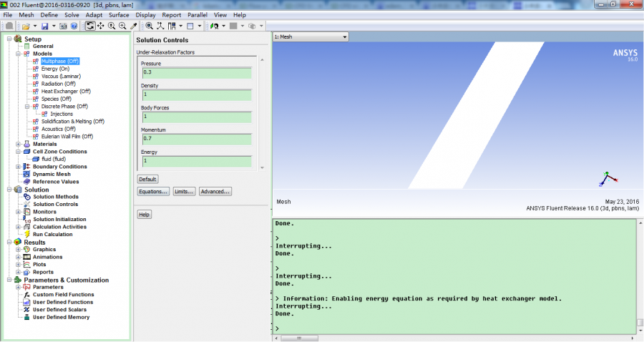Collapse the Models tree node

tap(18, 54)
